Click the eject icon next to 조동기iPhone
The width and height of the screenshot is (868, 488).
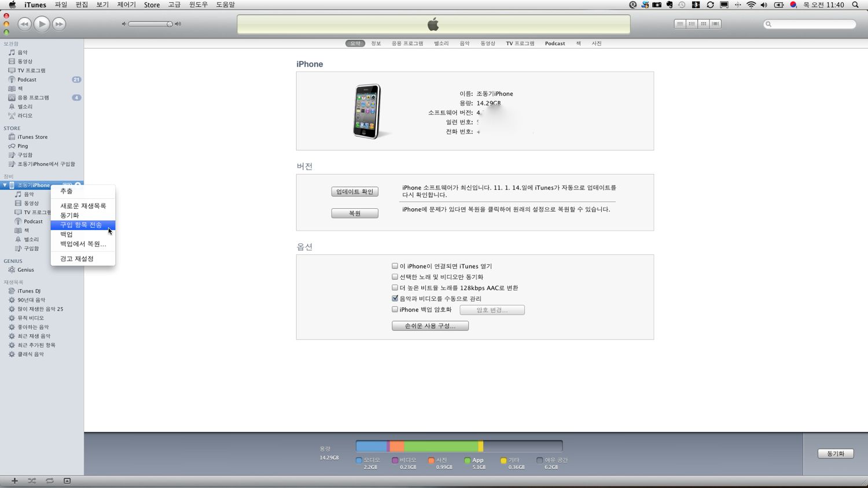click(x=78, y=185)
